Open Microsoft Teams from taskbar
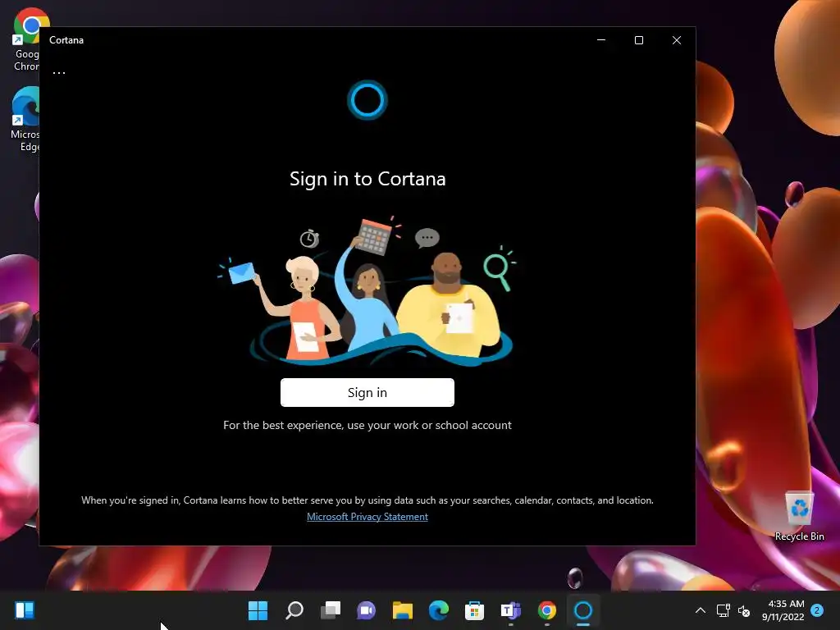The width and height of the screenshot is (840, 630). pos(510,610)
